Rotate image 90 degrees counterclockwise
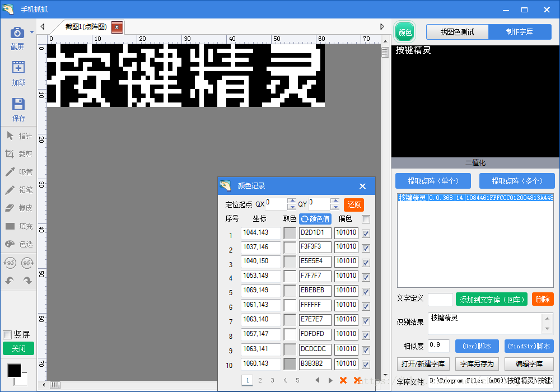The height and width of the screenshot is (392, 560). click(10, 263)
